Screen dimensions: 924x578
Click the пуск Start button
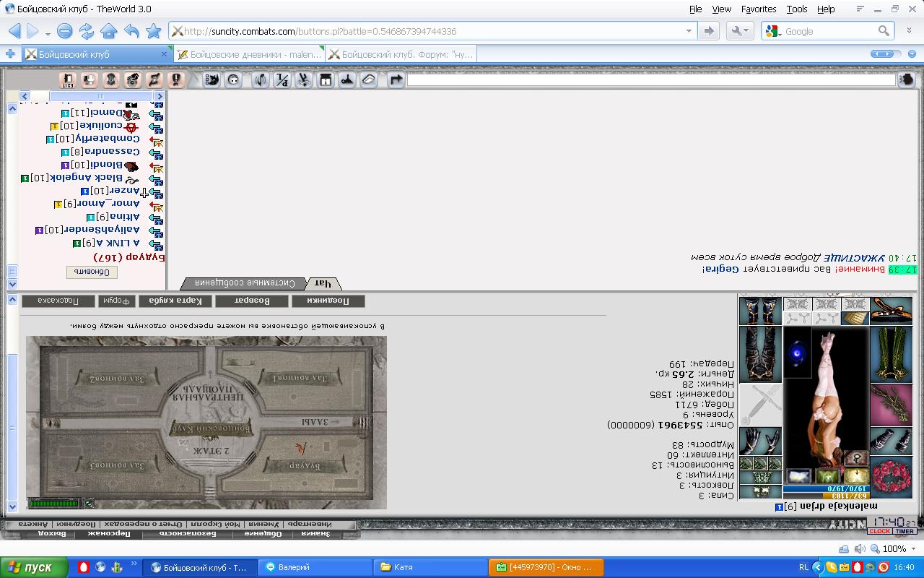pos(35,567)
